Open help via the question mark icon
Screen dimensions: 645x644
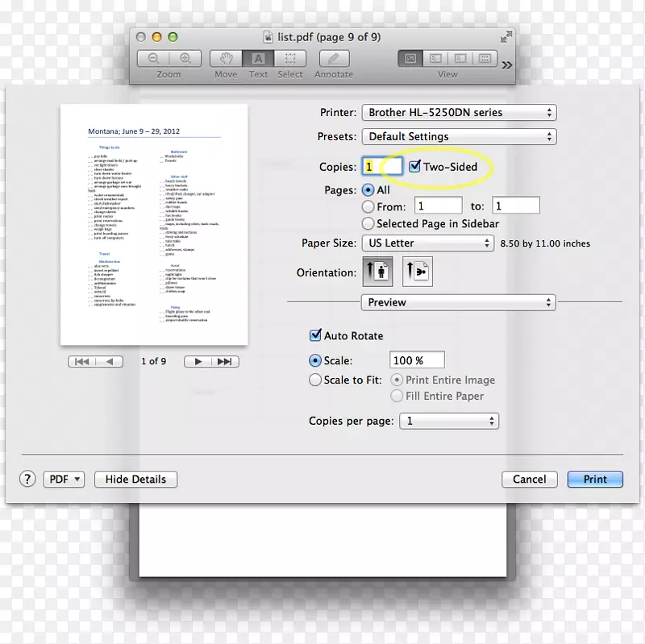tap(27, 479)
